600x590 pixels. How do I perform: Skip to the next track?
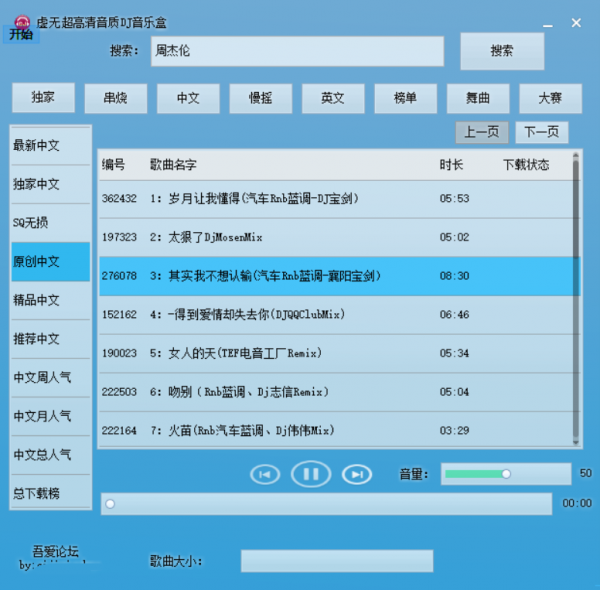point(357,474)
